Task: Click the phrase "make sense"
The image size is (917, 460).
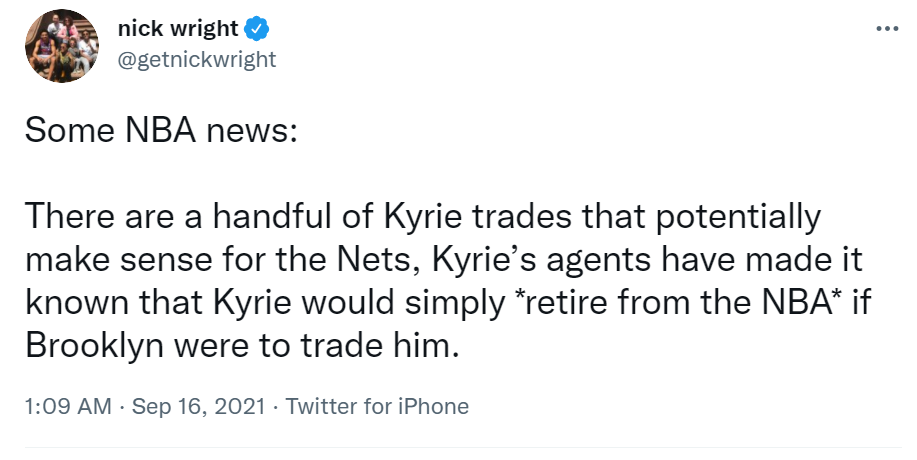Action: point(118,260)
